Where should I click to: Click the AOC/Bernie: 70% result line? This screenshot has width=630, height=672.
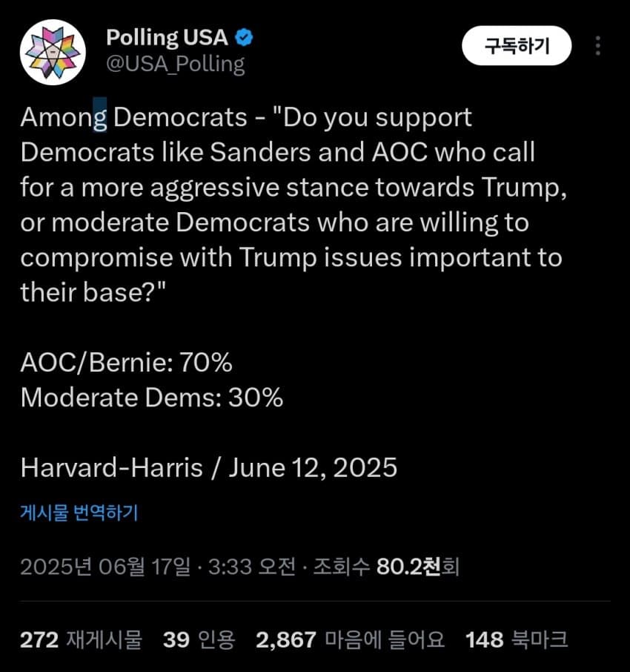pos(126,363)
